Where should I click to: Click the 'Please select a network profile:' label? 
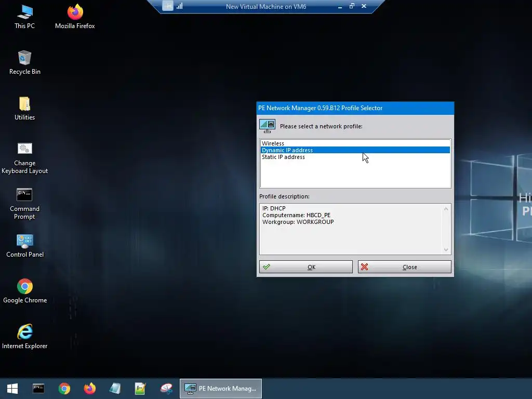pyautogui.click(x=321, y=126)
